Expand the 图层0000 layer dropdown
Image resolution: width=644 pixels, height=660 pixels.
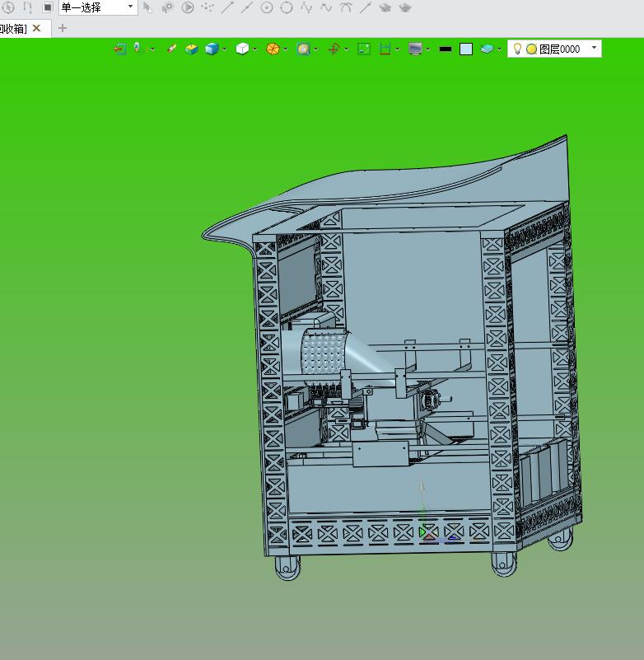(594, 48)
